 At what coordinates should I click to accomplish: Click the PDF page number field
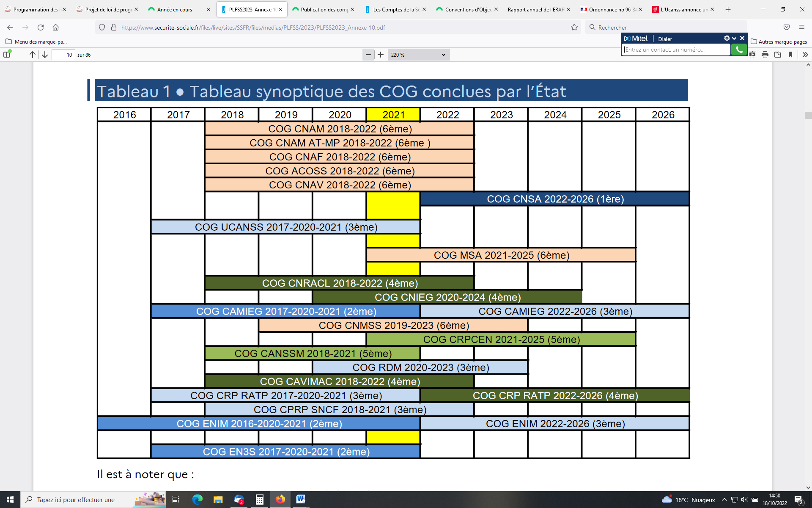(63, 55)
